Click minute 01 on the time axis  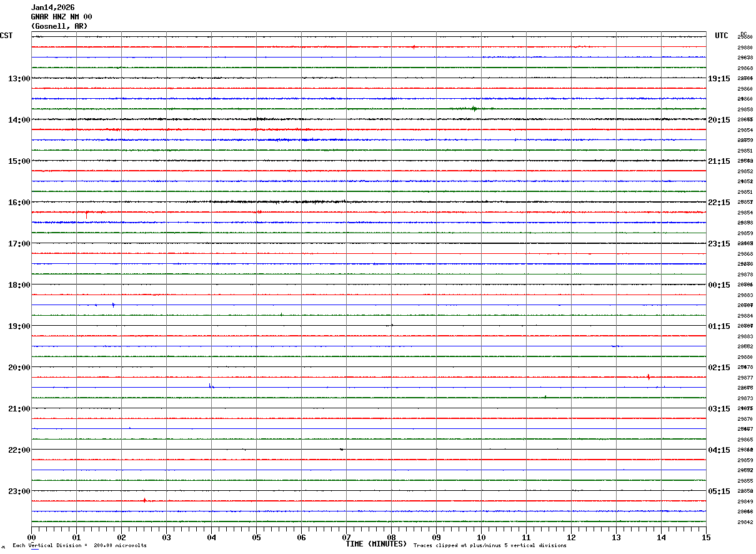pyautogui.click(x=76, y=537)
